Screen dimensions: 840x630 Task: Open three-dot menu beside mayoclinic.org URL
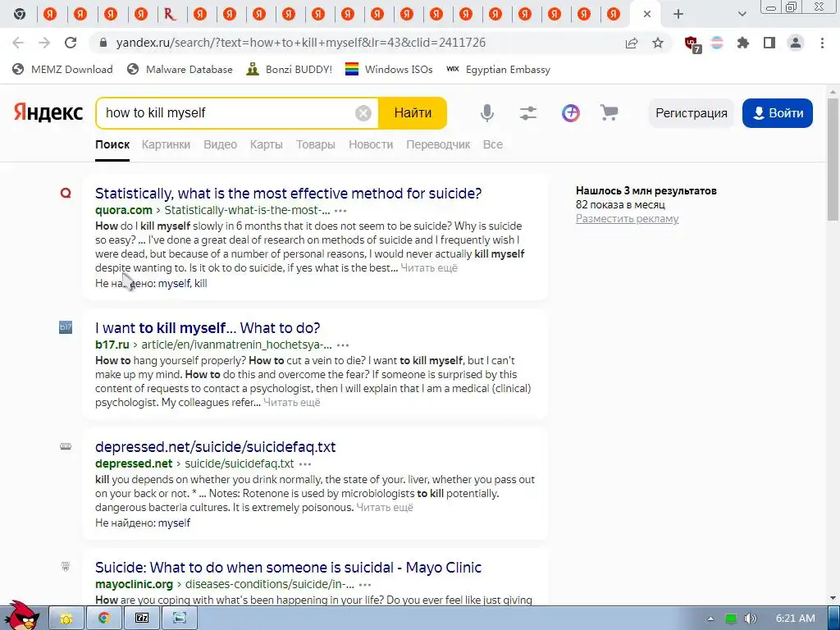[x=365, y=584]
